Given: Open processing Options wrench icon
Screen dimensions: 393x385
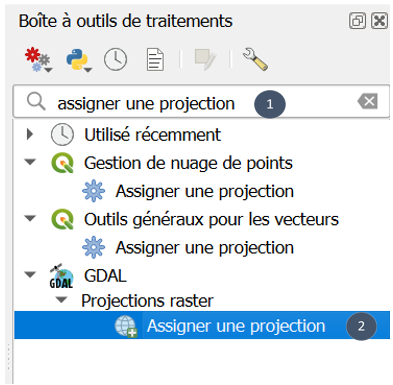Looking at the screenshot, I should [x=255, y=59].
